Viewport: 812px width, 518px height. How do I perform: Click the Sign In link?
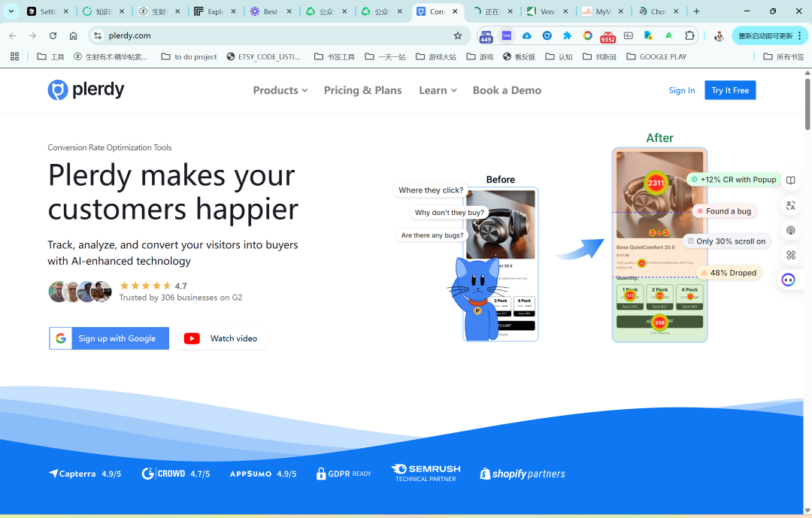[x=681, y=90]
